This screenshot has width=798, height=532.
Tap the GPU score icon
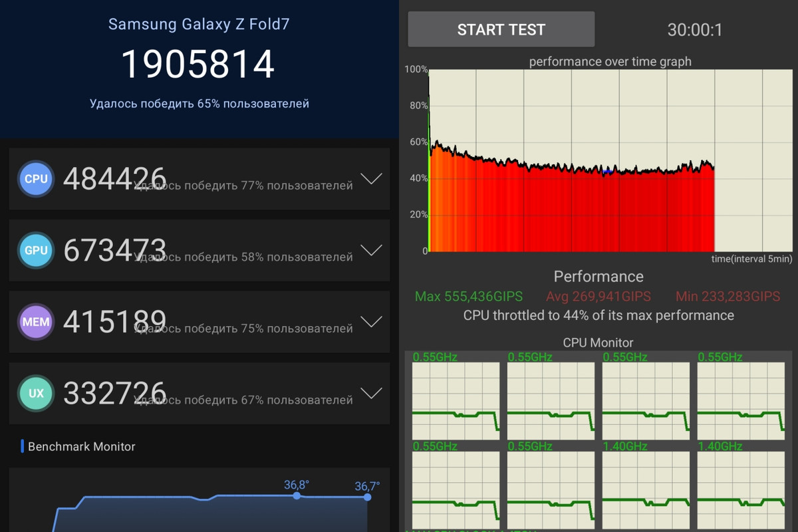point(36,251)
